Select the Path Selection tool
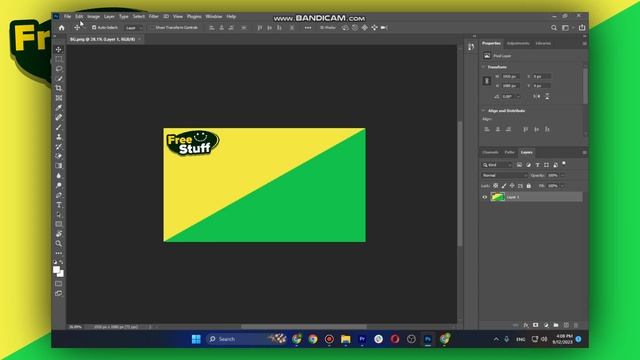 coord(59,215)
